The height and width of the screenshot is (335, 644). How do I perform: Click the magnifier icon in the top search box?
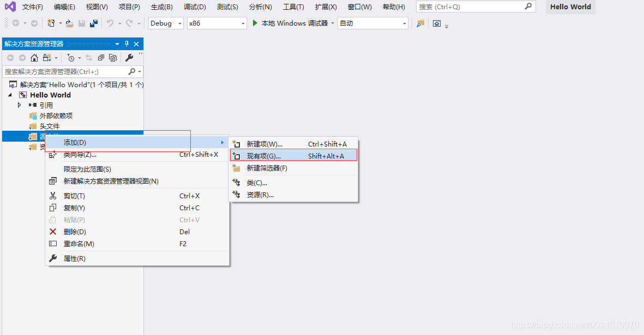point(528,6)
